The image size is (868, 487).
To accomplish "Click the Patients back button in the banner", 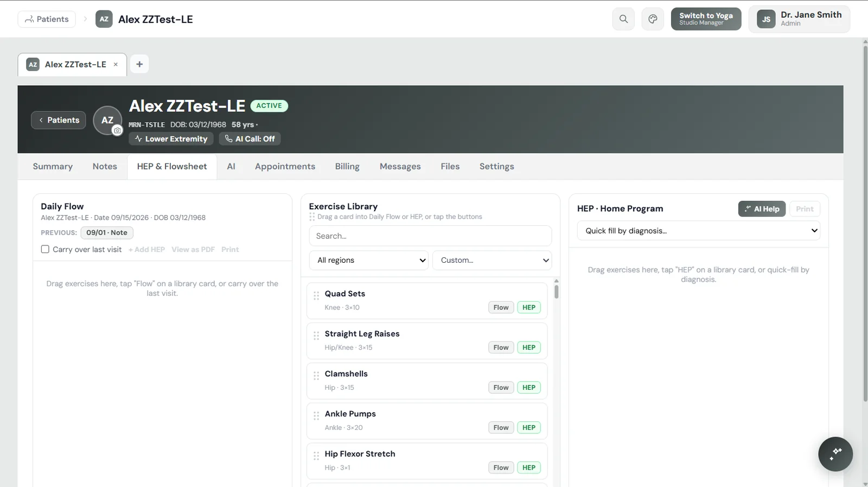I will 59,120.
